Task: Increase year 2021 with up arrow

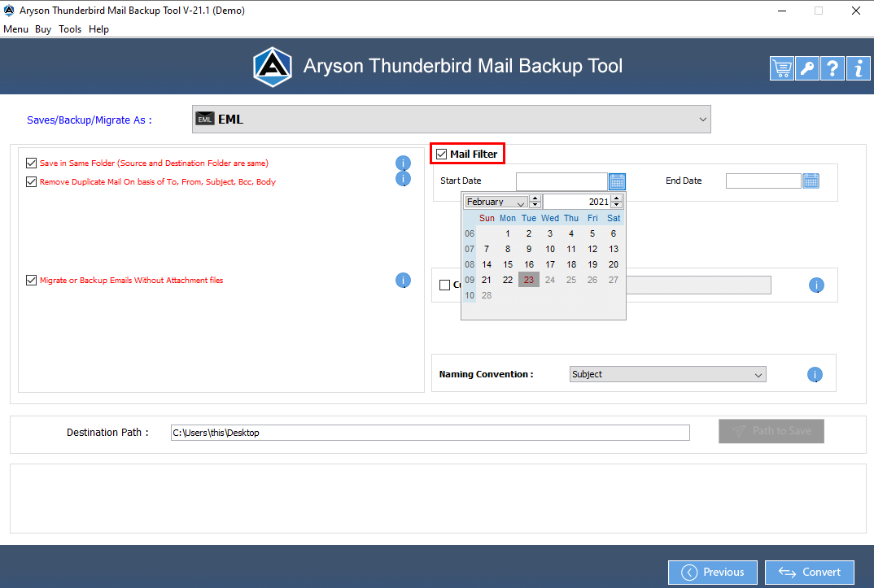Action: click(617, 198)
